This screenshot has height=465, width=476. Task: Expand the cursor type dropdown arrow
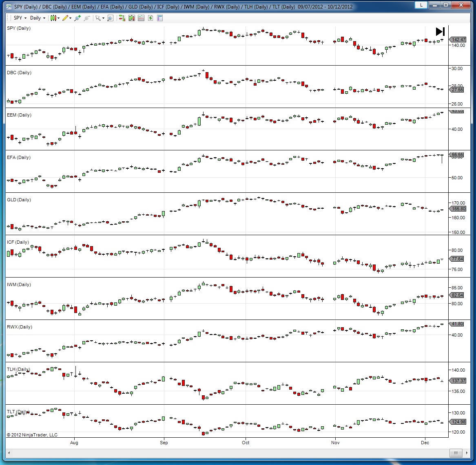103,18
